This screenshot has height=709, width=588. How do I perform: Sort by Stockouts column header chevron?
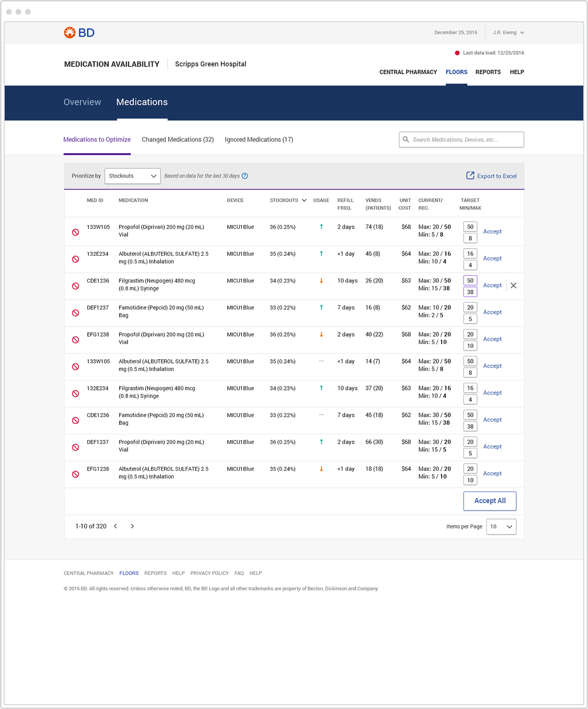click(304, 200)
